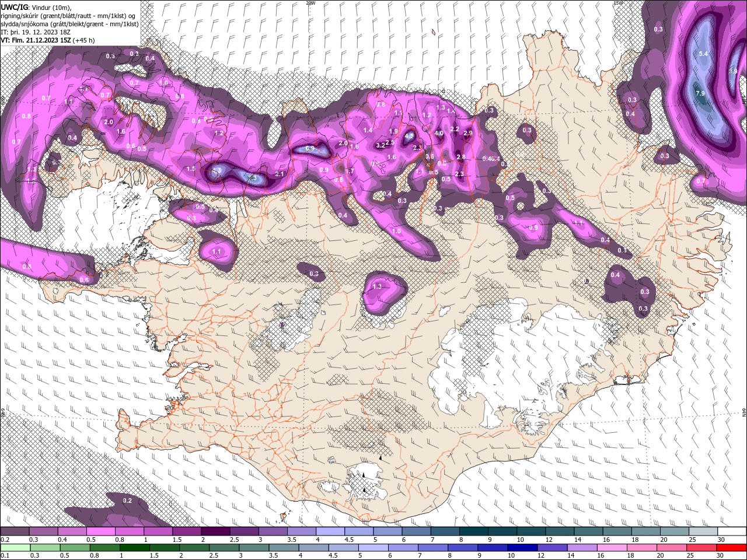
Task: Click the 0.2 value off the south coast
Action: (127, 501)
